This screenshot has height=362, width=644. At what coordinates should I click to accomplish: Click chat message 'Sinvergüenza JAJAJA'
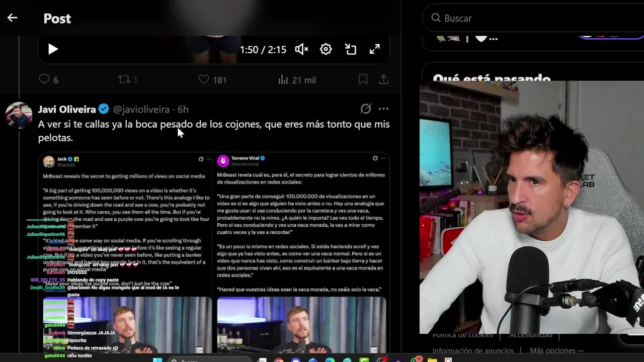(x=91, y=333)
